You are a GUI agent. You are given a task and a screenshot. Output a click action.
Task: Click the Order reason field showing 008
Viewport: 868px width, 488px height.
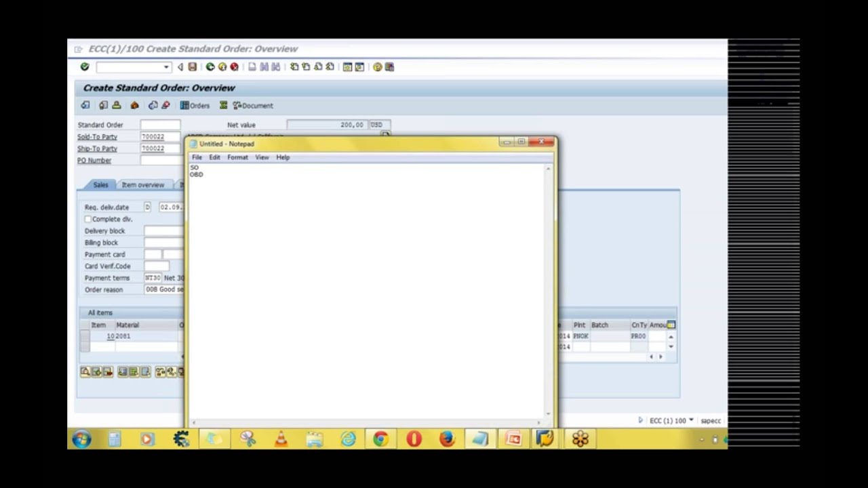tap(164, 289)
